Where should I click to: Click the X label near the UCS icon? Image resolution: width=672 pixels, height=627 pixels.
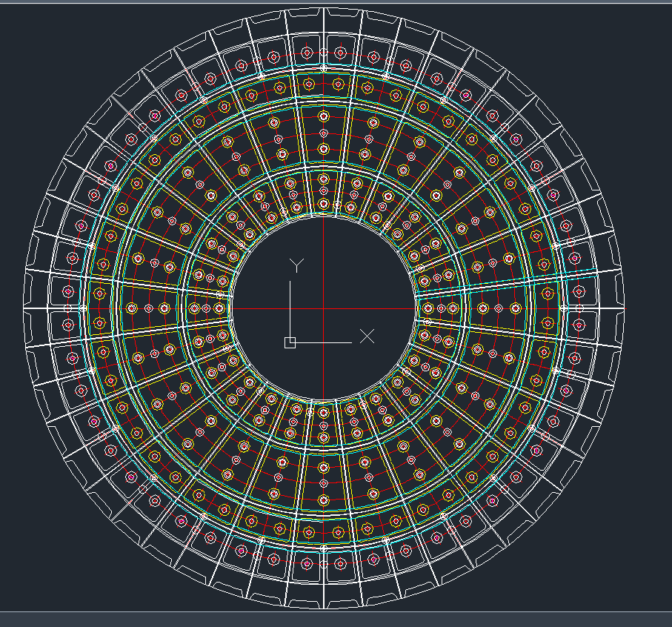366,336
